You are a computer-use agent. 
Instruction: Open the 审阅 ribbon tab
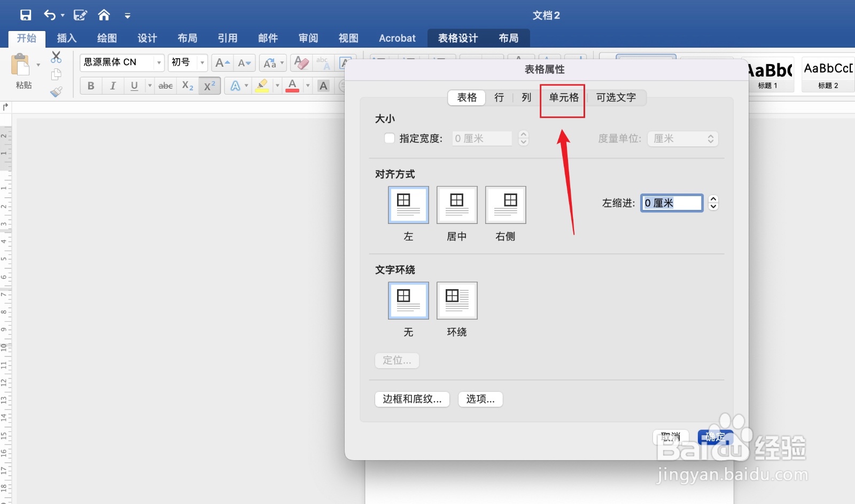click(x=308, y=38)
